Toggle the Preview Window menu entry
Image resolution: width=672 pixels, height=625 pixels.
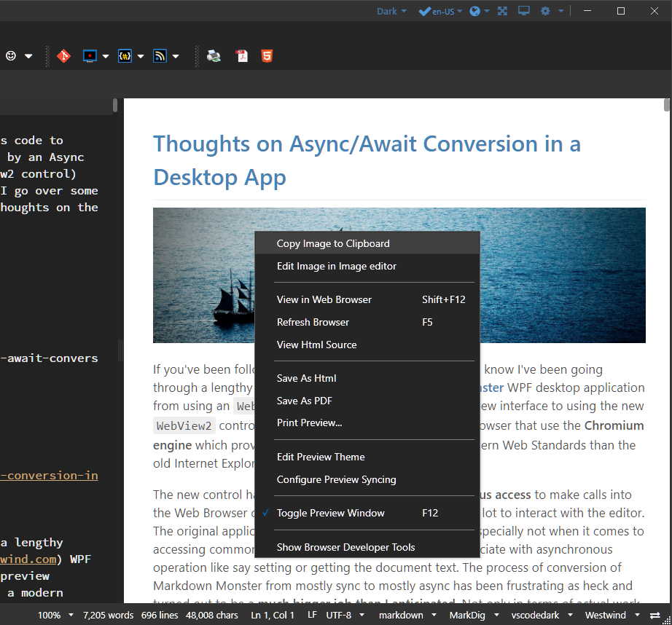coord(331,513)
